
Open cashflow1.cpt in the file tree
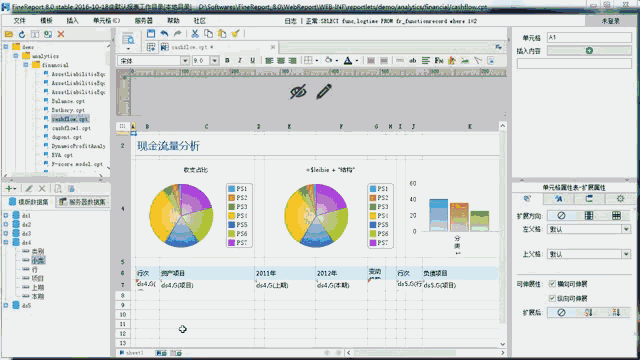pos(71,128)
